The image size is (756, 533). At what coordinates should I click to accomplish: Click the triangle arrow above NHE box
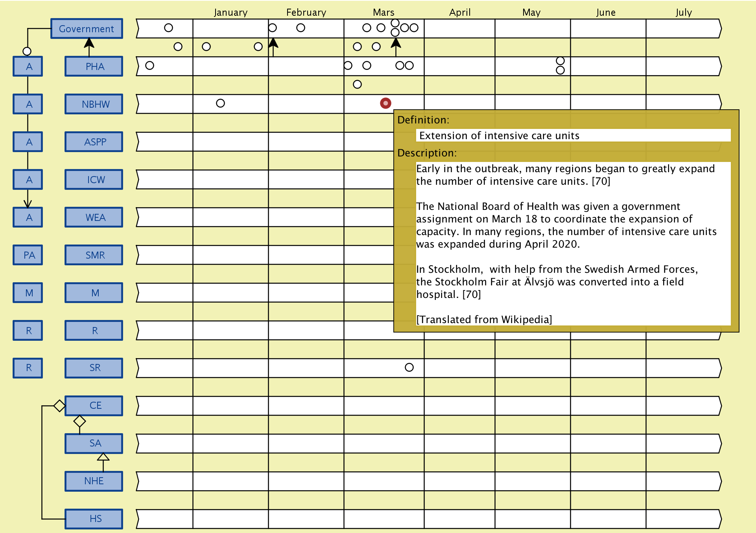click(x=103, y=457)
